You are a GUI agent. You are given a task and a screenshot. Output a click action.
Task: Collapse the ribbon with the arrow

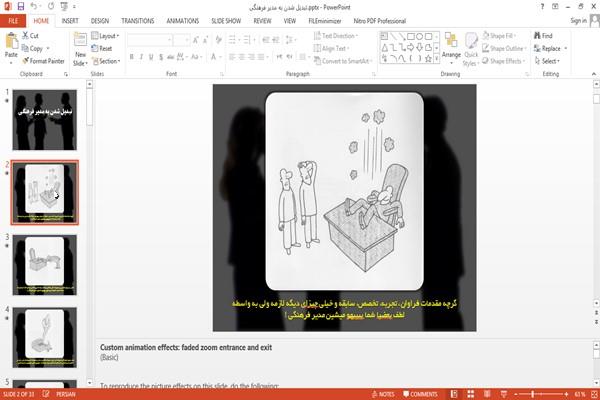[x=594, y=74]
